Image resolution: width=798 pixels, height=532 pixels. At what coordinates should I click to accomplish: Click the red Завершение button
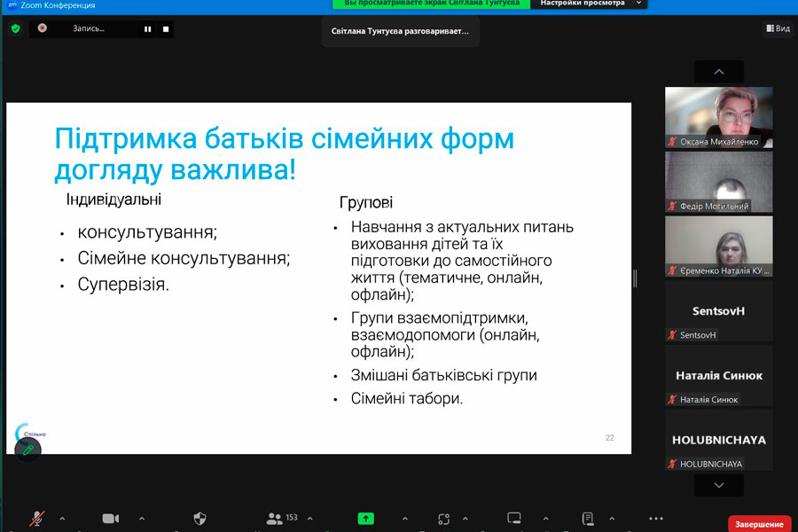tap(759, 524)
